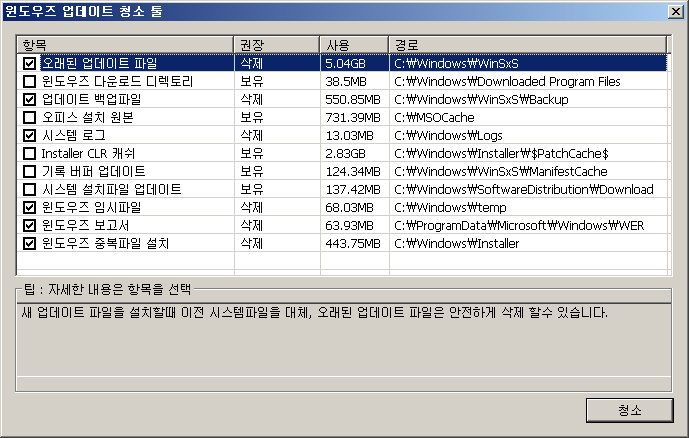Screen dimensions: 689x438
Task: Click the 68.03MB size value
Action: point(349,208)
